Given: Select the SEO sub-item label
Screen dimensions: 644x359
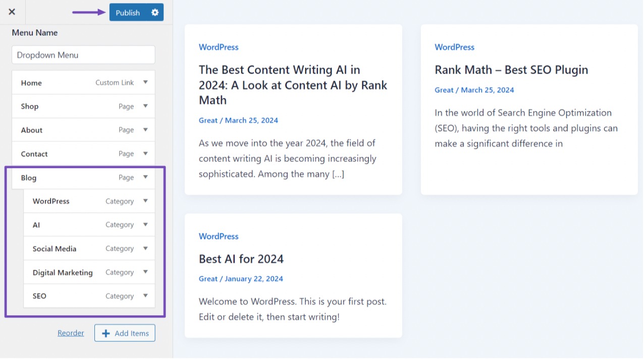Looking at the screenshot, I should pyautogui.click(x=39, y=296).
